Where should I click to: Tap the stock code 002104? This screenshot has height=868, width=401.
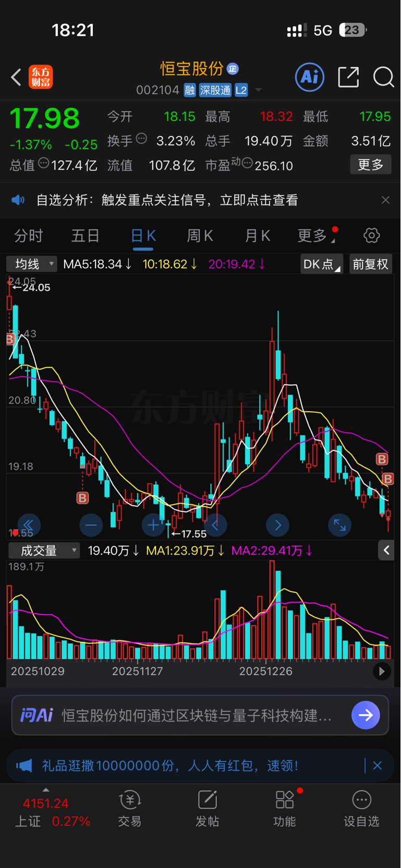[x=157, y=91]
